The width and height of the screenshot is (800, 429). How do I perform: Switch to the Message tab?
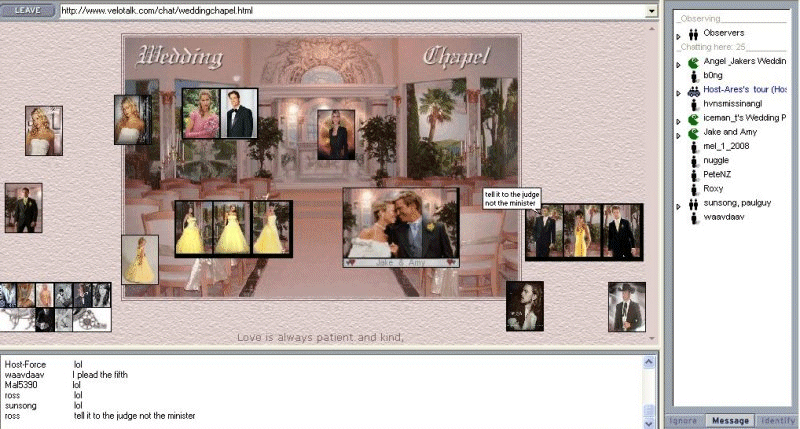pyautogui.click(x=729, y=421)
